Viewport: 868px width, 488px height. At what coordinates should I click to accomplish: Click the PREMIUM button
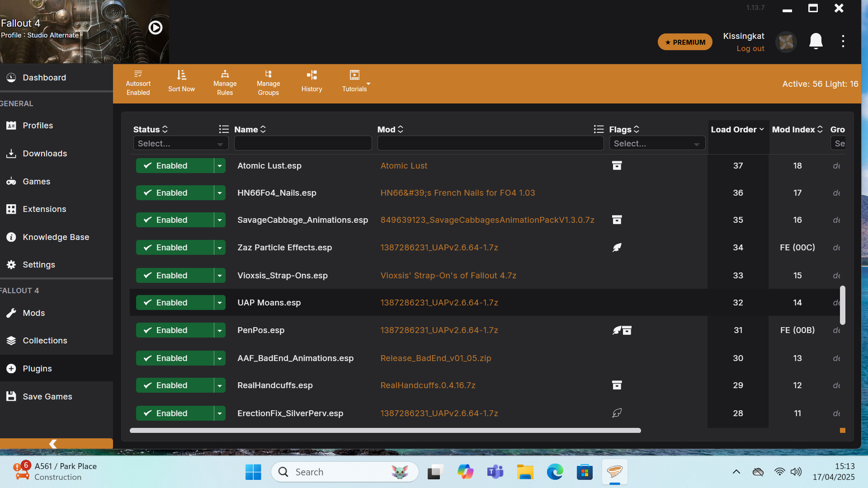tap(685, 42)
